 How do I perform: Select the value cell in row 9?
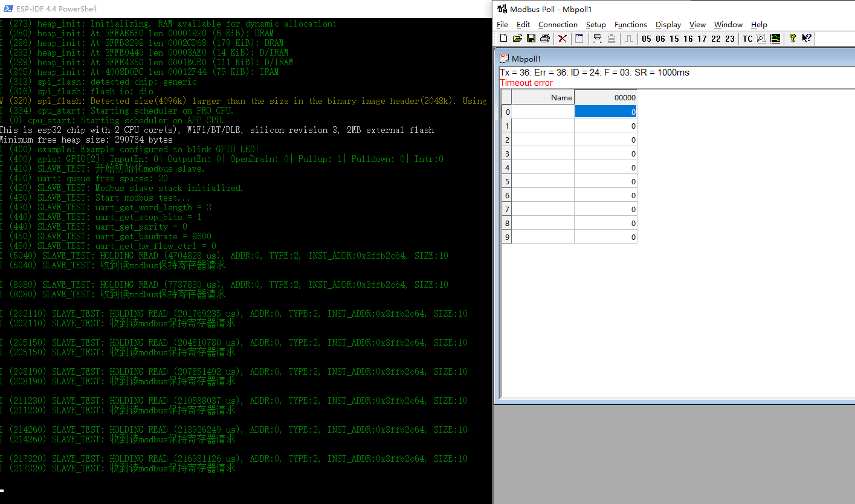(x=605, y=237)
